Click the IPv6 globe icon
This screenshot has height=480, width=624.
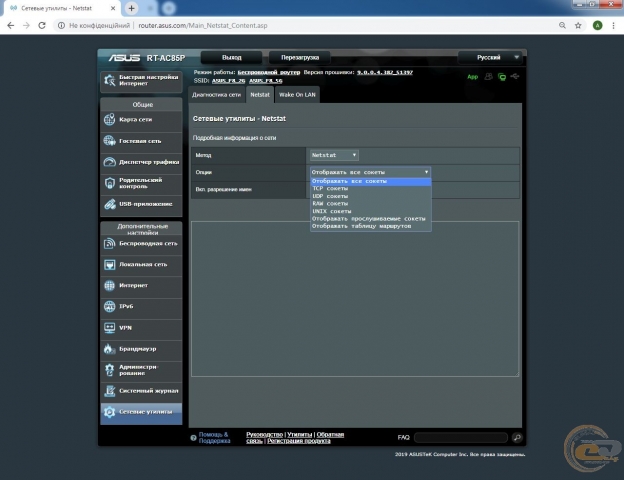[x=111, y=306]
